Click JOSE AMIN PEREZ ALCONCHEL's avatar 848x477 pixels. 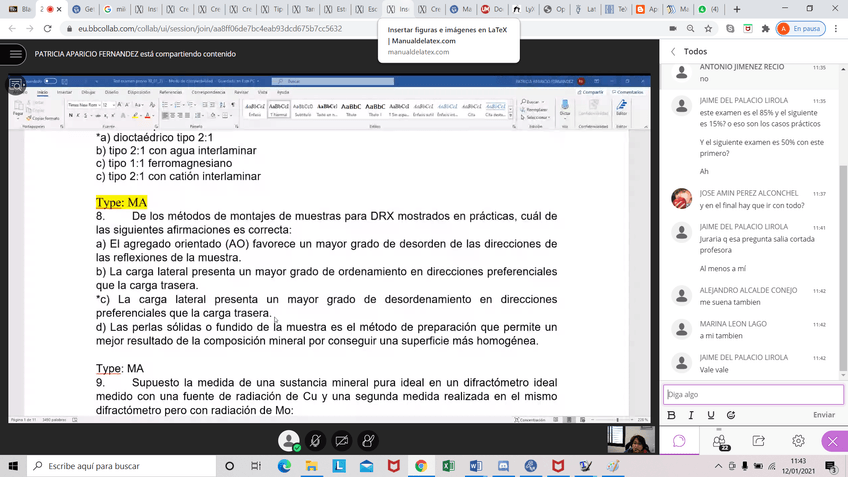[x=681, y=198]
